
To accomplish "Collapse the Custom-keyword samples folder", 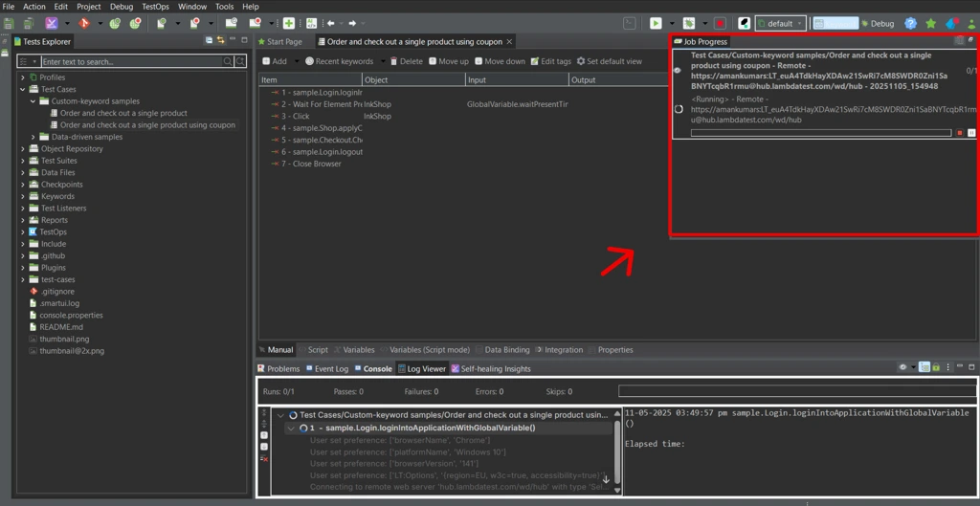I will (x=33, y=101).
